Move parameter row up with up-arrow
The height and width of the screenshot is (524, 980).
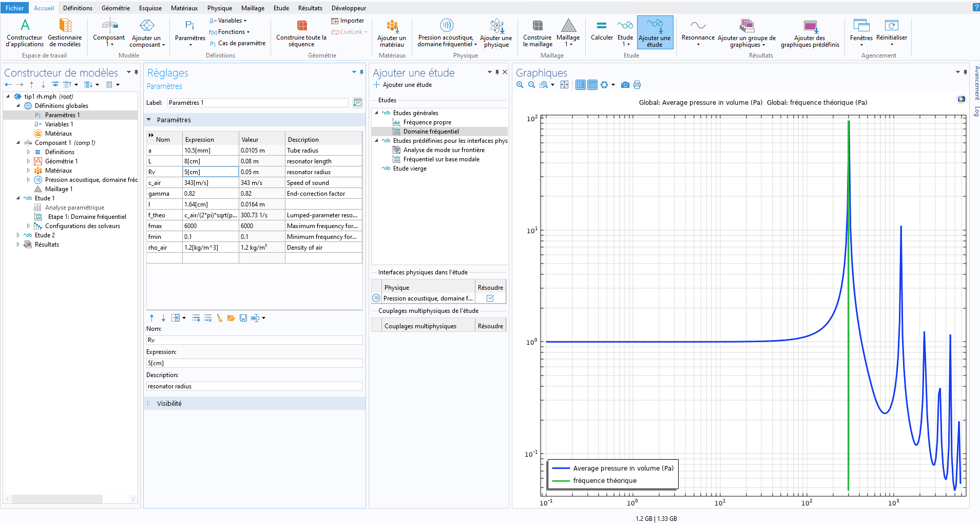click(151, 318)
